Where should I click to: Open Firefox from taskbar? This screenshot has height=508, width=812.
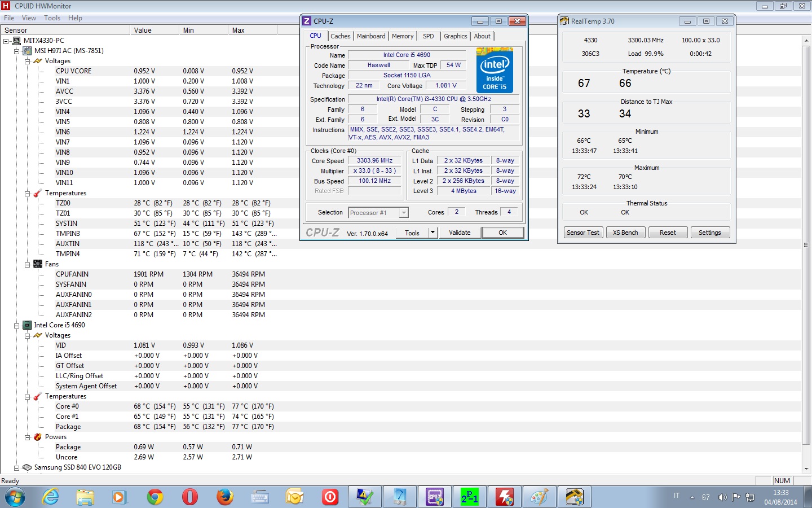click(x=225, y=497)
